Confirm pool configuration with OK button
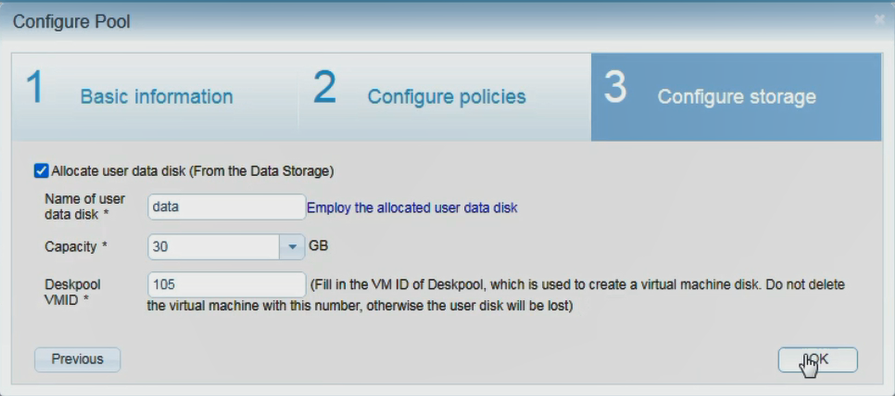Image resolution: width=895 pixels, height=396 pixels. [x=817, y=359]
